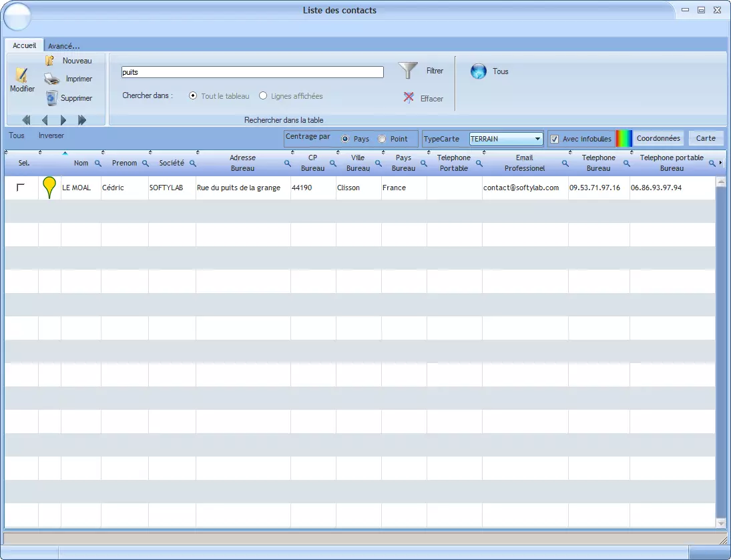Click the magnifier in Ville Bureau column

(x=379, y=164)
